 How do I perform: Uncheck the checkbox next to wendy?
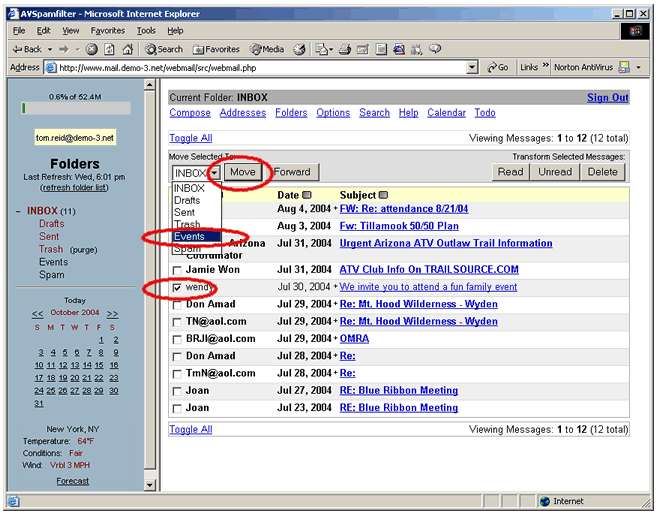click(x=177, y=287)
